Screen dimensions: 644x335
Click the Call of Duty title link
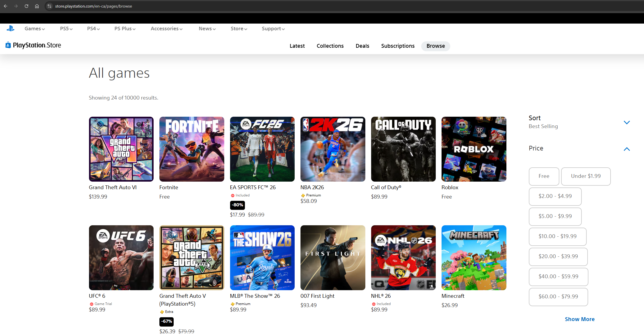[386, 187]
